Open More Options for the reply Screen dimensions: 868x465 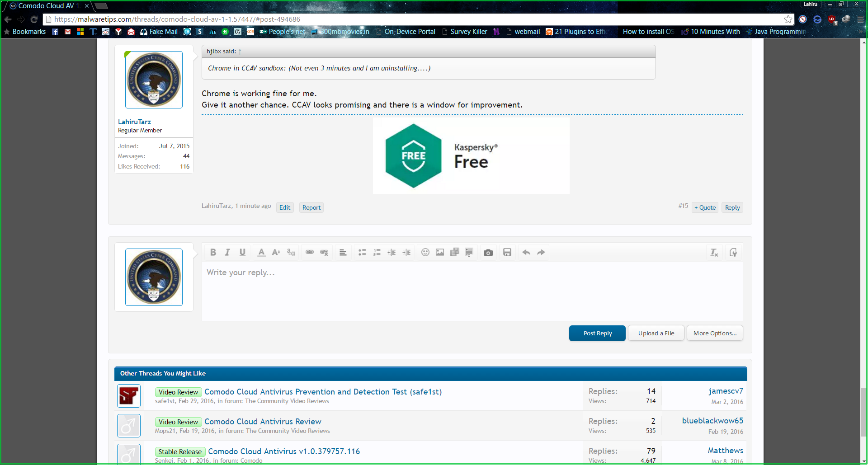click(x=715, y=333)
